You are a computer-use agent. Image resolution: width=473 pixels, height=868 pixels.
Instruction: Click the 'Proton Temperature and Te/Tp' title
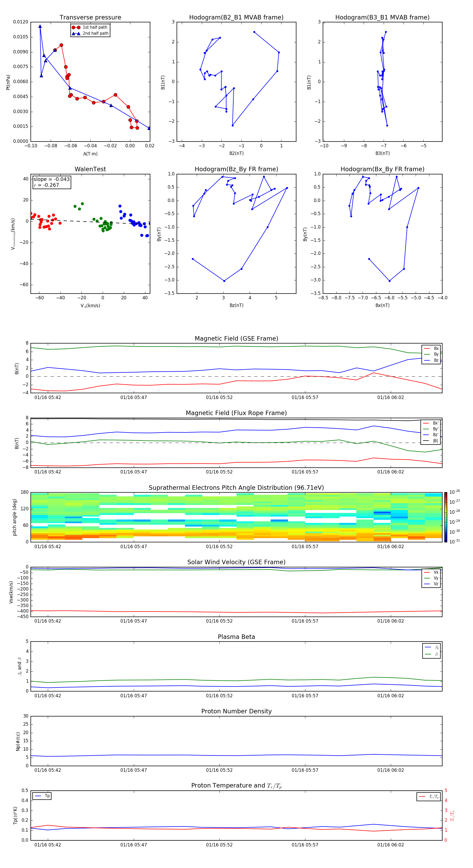click(x=236, y=786)
